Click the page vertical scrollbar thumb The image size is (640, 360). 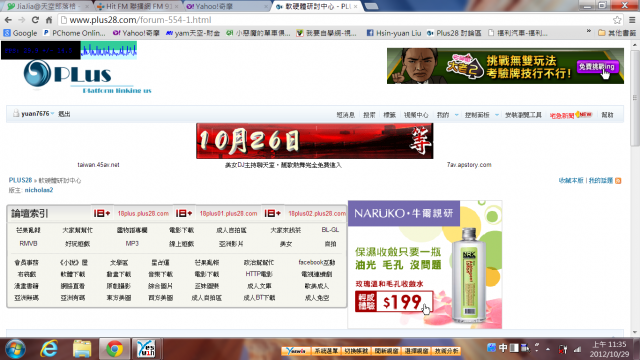(635, 98)
